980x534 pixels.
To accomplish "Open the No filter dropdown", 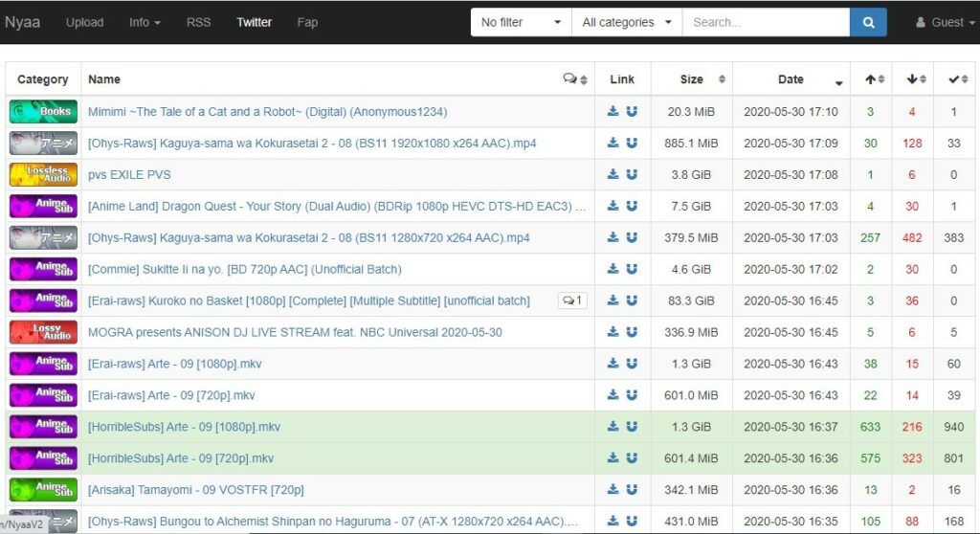I will [x=522, y=23].
